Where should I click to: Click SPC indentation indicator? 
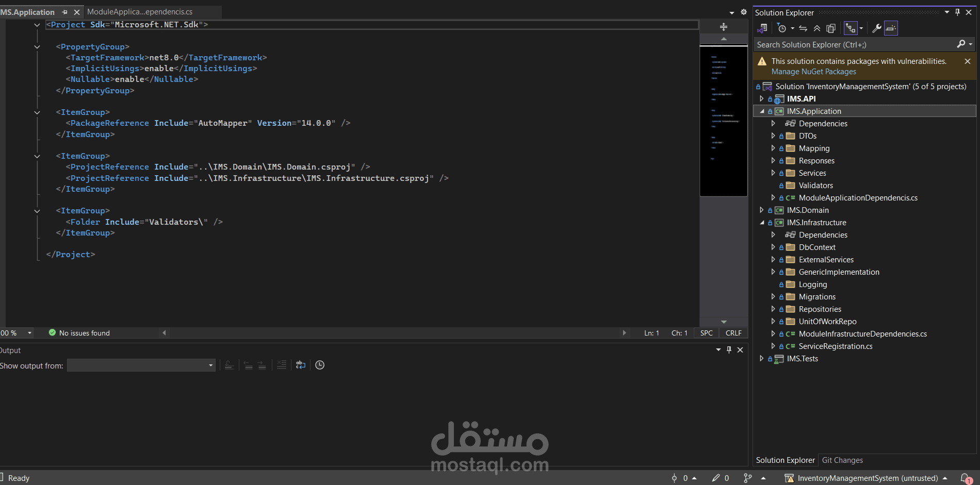[x=706, y=333]
